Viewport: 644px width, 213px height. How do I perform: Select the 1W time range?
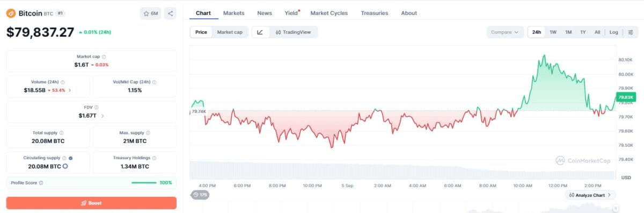pyautogui.click(x=553, y=32)
